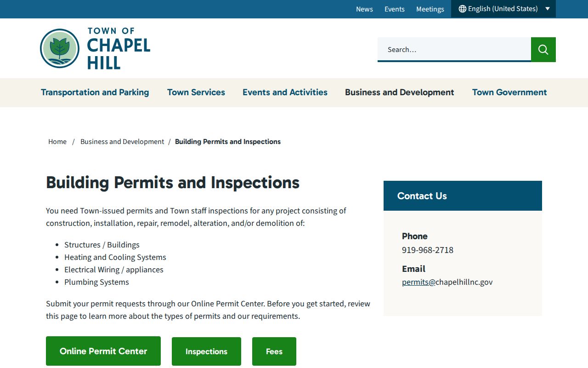Open the Town Government menu
The width and height of the screenshot is (588, 368).
(509, 92)
